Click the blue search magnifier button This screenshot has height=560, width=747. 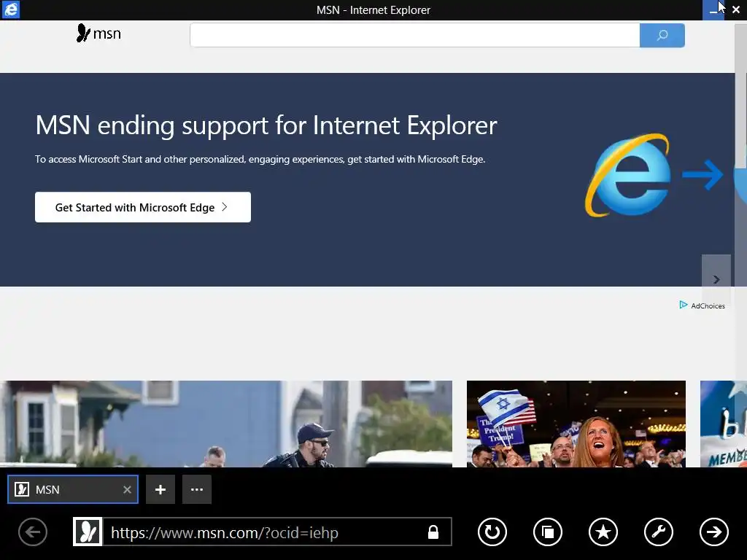pos(662,35)
